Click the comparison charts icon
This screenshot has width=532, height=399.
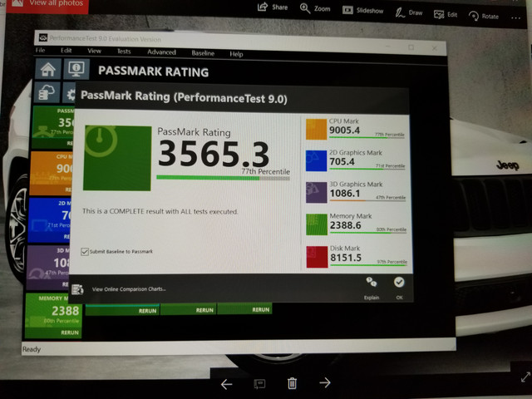(x=77, y=289)
